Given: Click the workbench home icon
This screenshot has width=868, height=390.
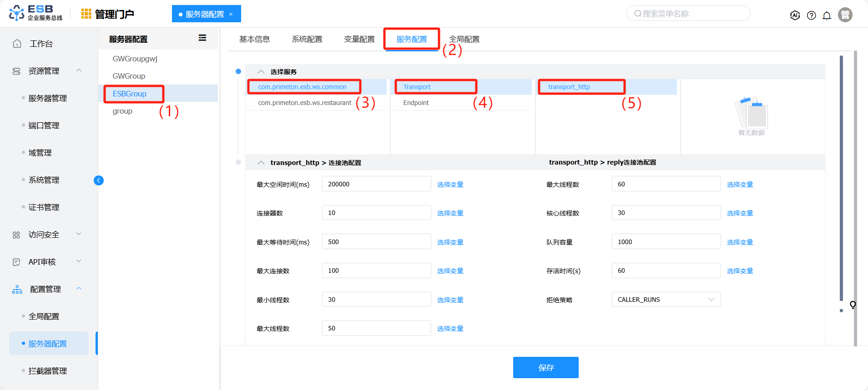Looking at the screenshot, I should coord(17,44).
